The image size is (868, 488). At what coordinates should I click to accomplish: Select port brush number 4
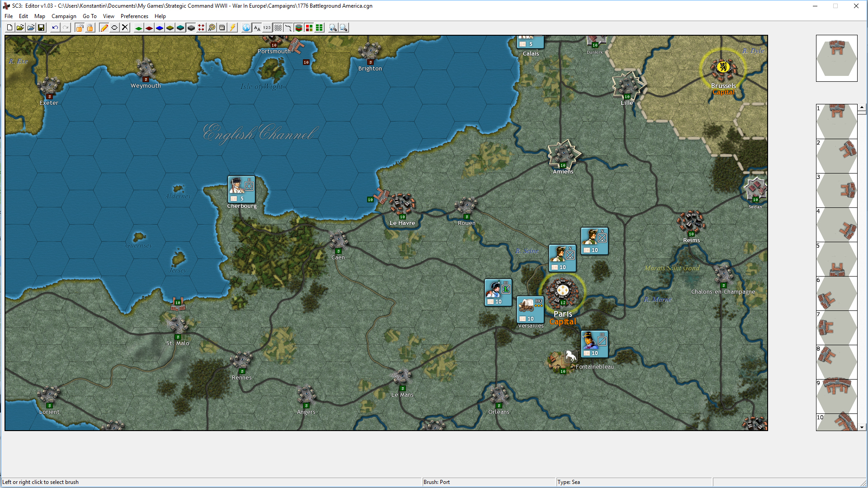coord(837,225)
